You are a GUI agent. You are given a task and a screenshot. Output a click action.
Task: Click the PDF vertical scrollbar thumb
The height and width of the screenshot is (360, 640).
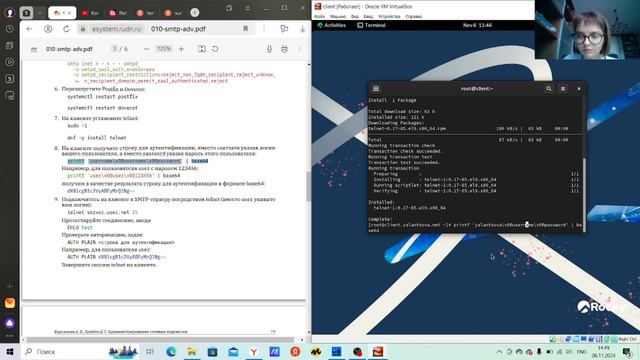308,187
